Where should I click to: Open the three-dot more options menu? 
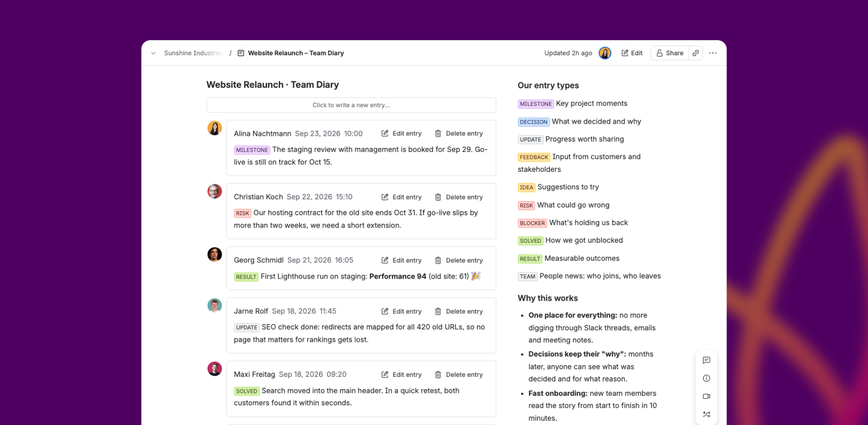click(713, 53)
